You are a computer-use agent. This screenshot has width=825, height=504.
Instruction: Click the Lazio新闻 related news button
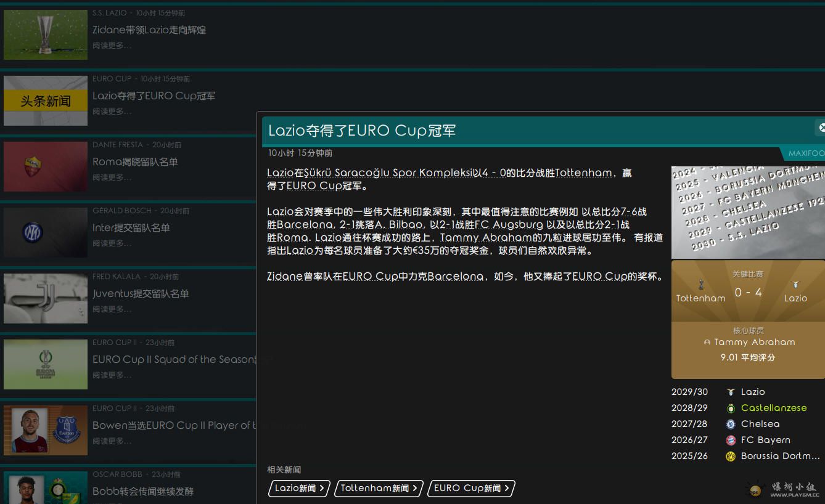[x=300, y=488]
